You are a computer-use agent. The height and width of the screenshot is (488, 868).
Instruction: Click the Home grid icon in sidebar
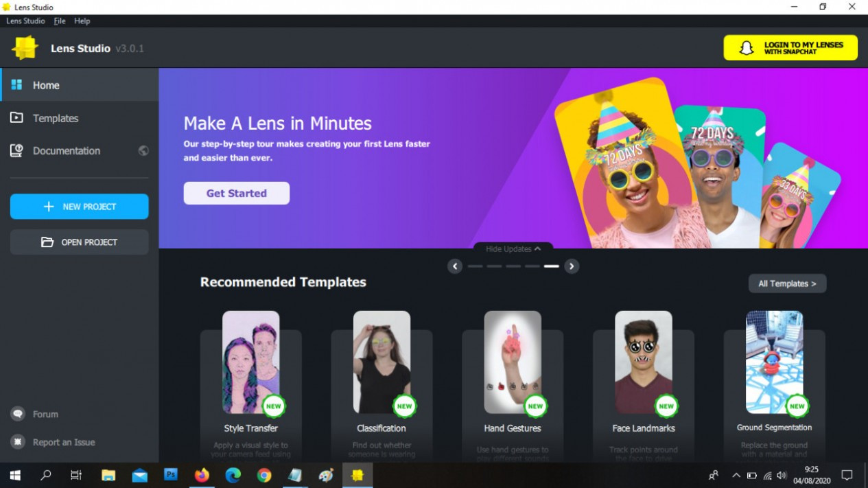[17, 85]
